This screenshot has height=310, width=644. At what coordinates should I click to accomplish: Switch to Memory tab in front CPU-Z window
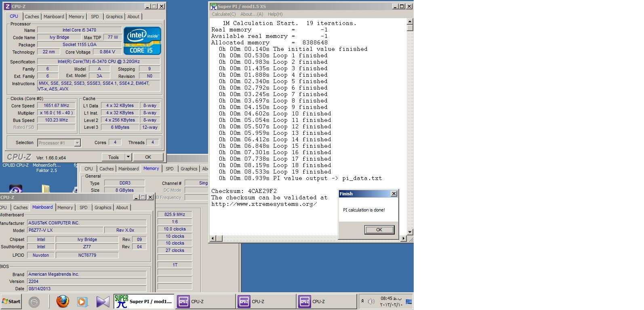tap(76, 17)
